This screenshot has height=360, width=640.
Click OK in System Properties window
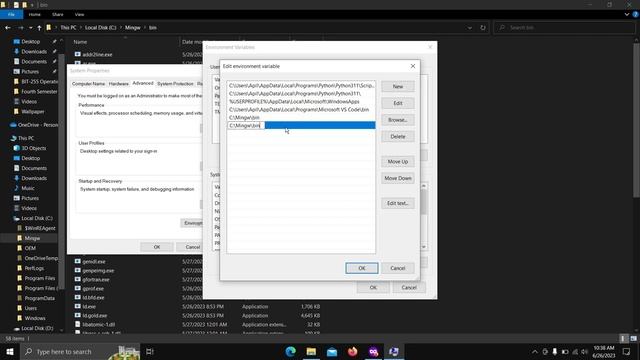click(x=157, y=247)
